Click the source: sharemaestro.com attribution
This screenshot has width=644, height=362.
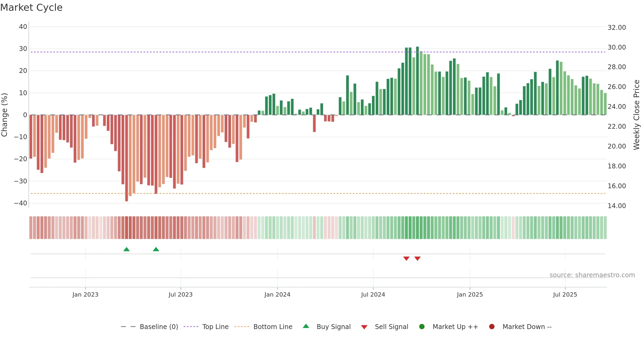coord(592,275)
